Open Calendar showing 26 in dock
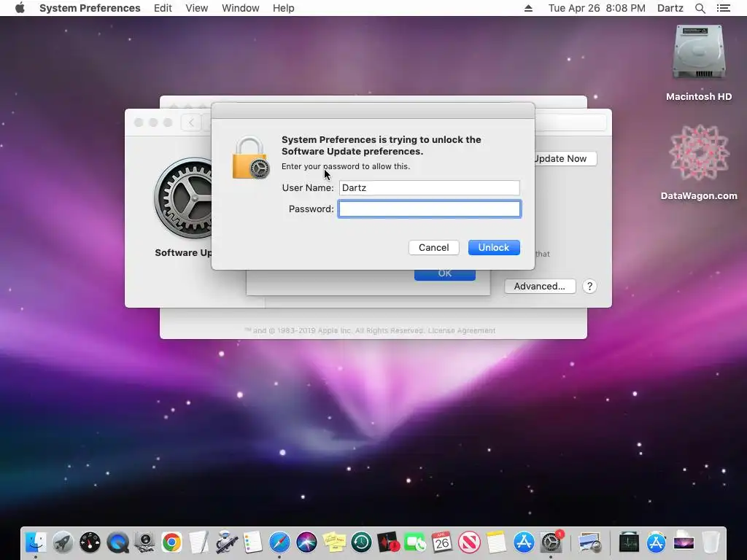Screen dimensions: 747x560 click(442, 542)
